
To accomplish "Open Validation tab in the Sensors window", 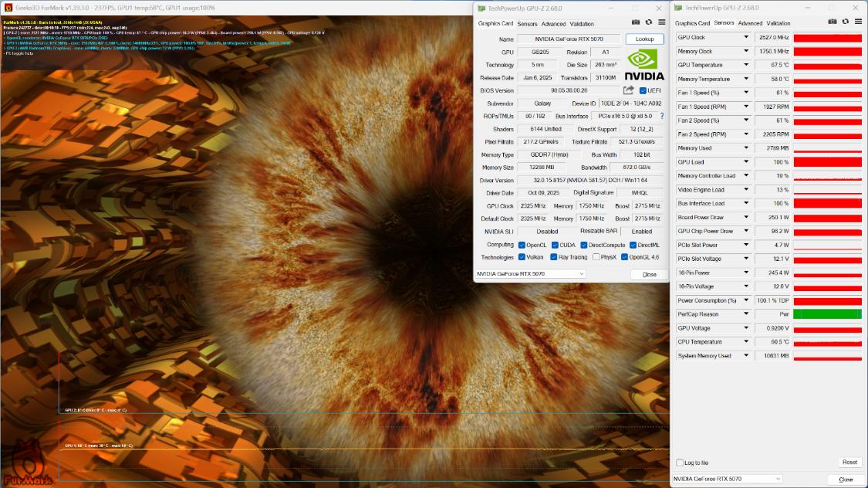I will (x=778, y=23).
